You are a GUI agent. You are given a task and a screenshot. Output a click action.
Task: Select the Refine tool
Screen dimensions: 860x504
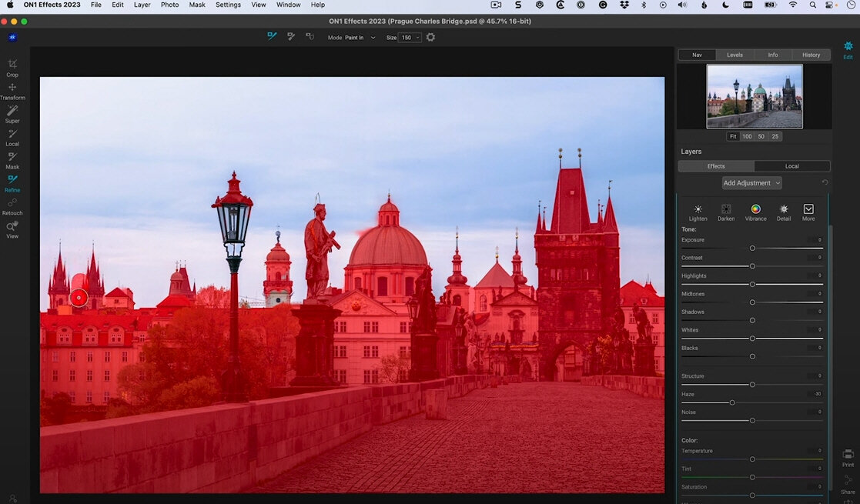tap(12, 183)
